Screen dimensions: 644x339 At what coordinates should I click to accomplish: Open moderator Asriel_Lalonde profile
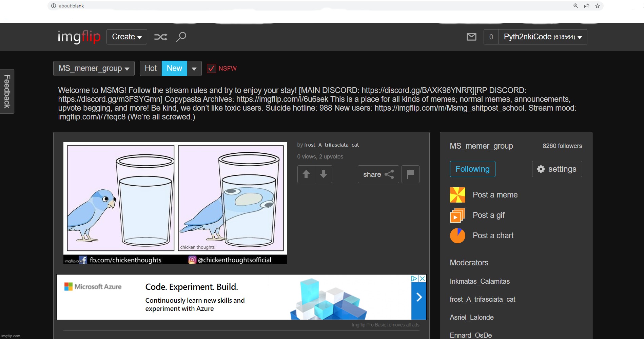click(x=471, y=317)
